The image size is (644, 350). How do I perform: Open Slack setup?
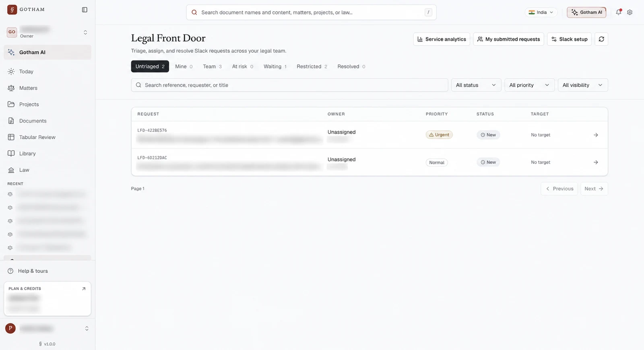570,39
